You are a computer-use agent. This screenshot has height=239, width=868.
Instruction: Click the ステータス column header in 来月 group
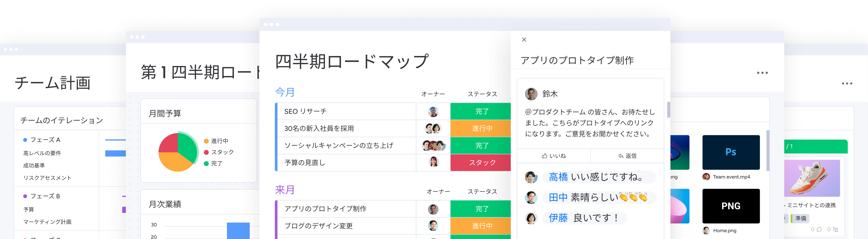point(482,192)
